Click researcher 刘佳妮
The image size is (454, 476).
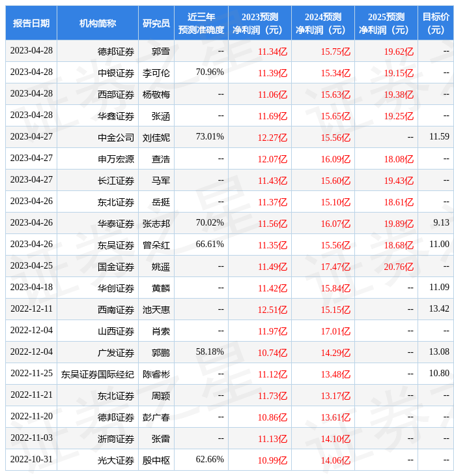[156, 138]
